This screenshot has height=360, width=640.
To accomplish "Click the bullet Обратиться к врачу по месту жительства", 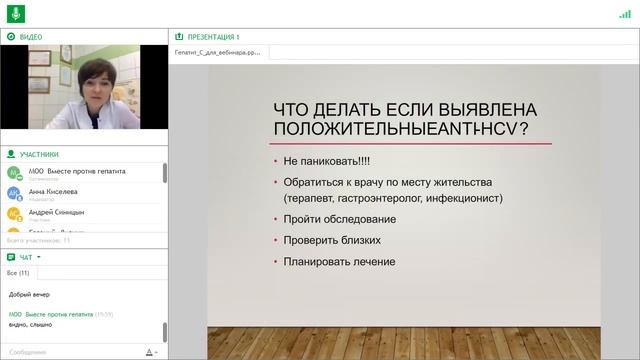I will click(388, 182).
